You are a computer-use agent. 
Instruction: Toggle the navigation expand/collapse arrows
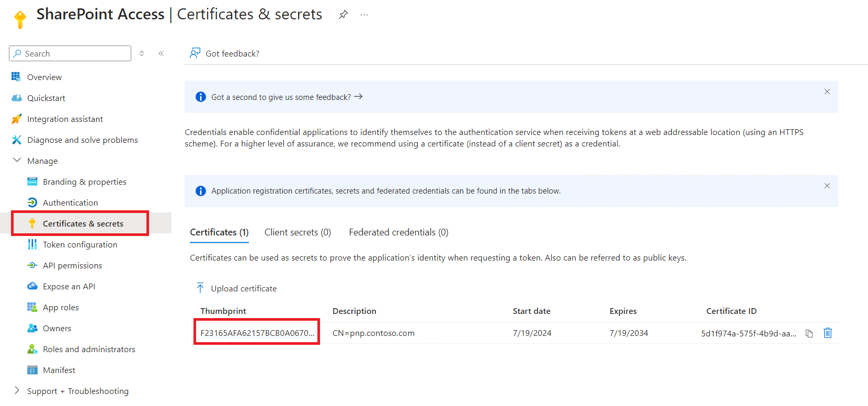tap(142, 53)
